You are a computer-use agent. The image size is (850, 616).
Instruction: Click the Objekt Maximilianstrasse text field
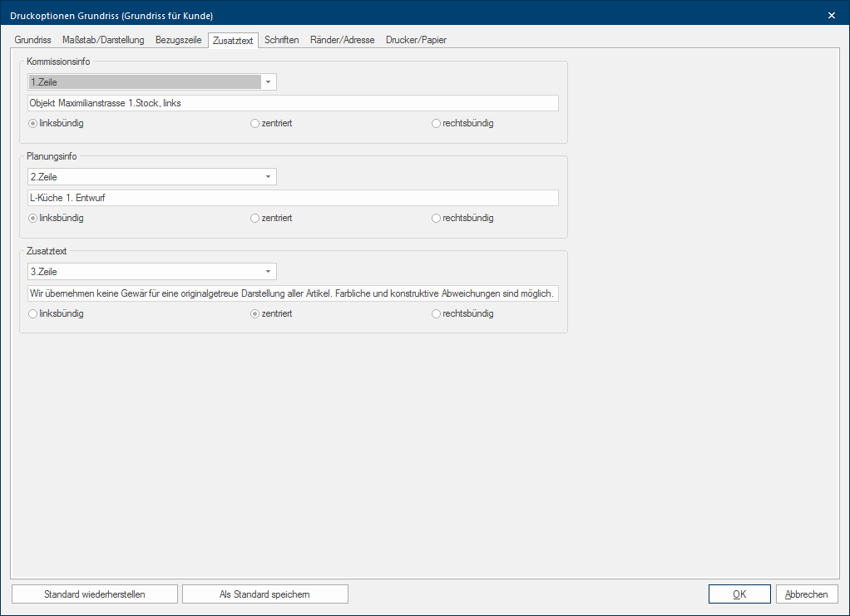[x=291, y=103]
